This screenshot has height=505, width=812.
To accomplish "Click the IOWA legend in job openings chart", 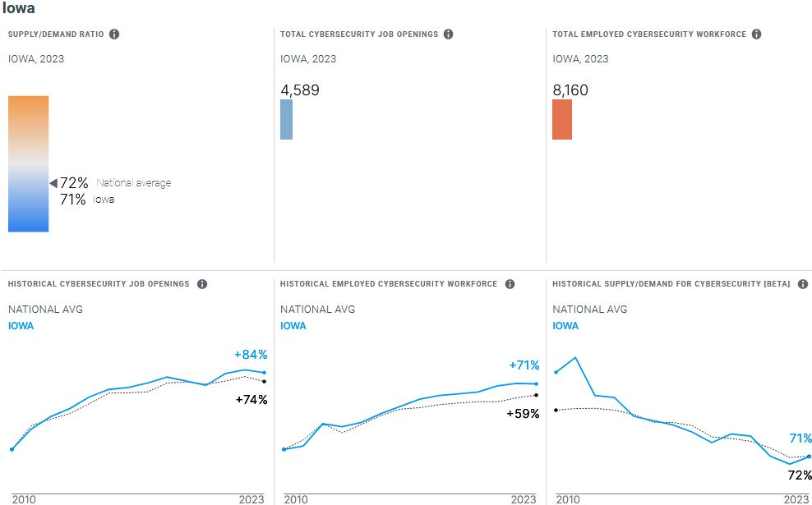I will (x=21, y=326).
